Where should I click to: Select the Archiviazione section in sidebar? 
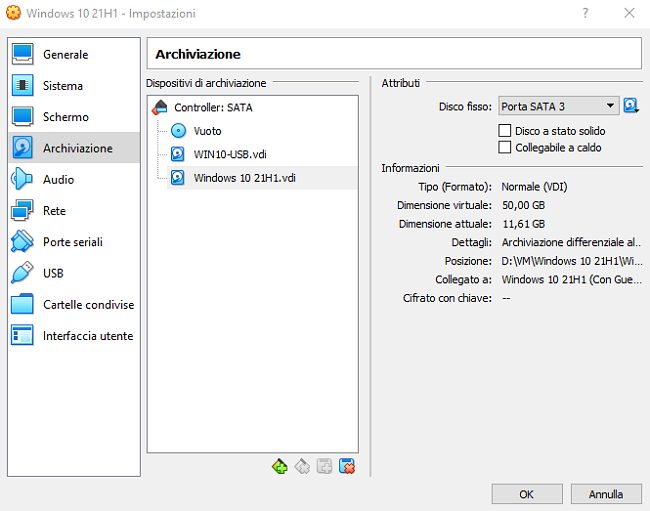74,148
